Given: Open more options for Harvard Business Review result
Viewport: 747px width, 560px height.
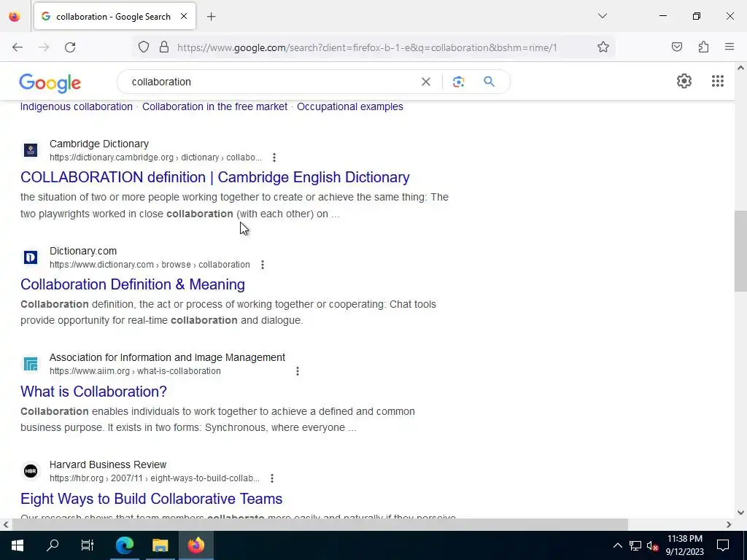Looking at the screenshot, I should point(272,478).
